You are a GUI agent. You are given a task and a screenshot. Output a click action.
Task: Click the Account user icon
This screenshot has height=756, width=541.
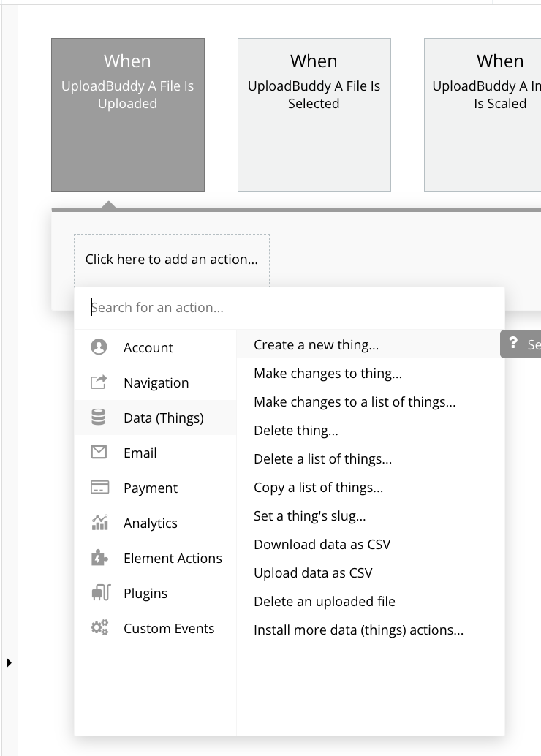pyautogui.click(x=99, y=347)
